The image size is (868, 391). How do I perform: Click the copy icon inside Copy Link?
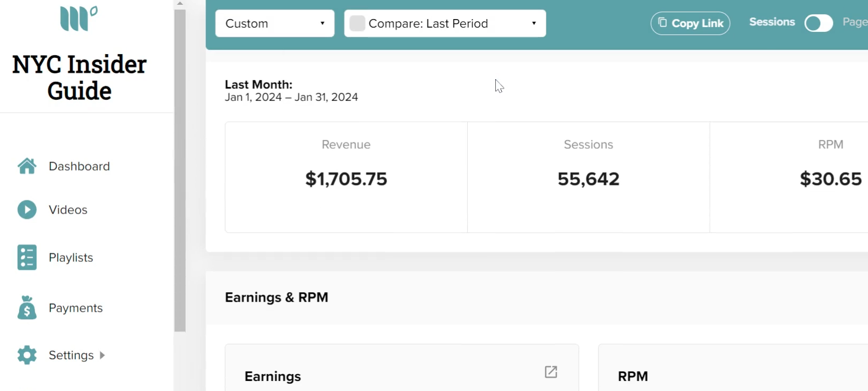coord(663,22)
